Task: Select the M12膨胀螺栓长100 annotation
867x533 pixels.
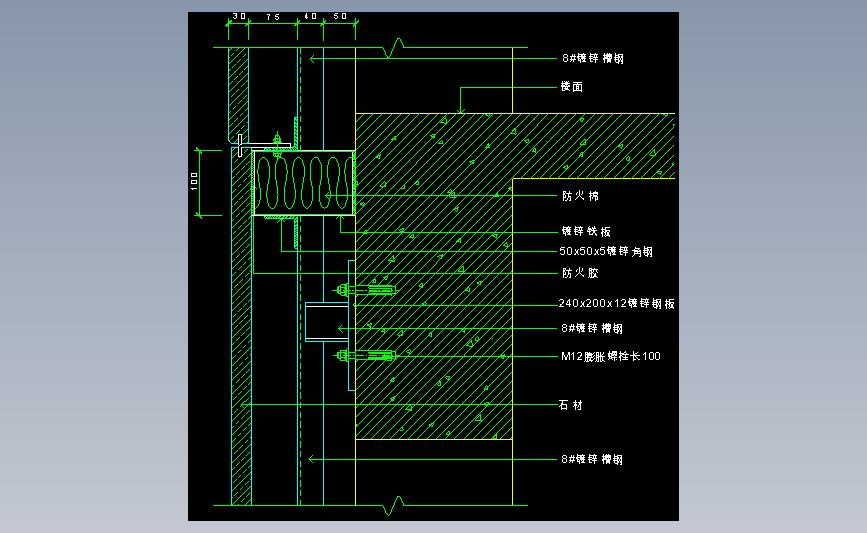Action: pyautogui.click(x=611, y=357)
